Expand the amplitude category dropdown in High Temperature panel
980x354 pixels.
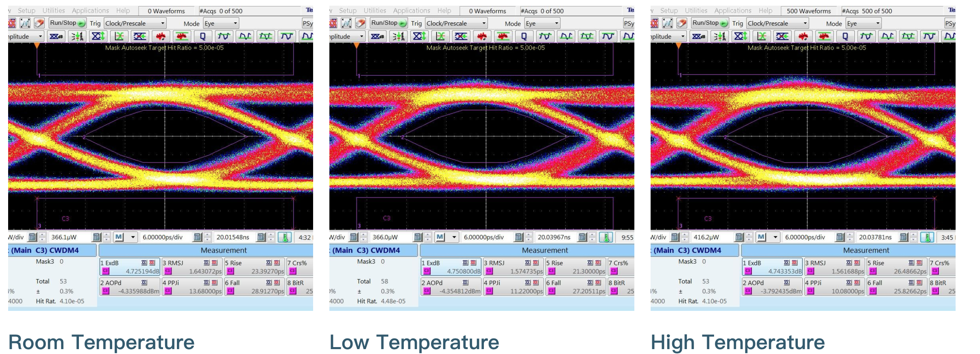coord(668,36)
